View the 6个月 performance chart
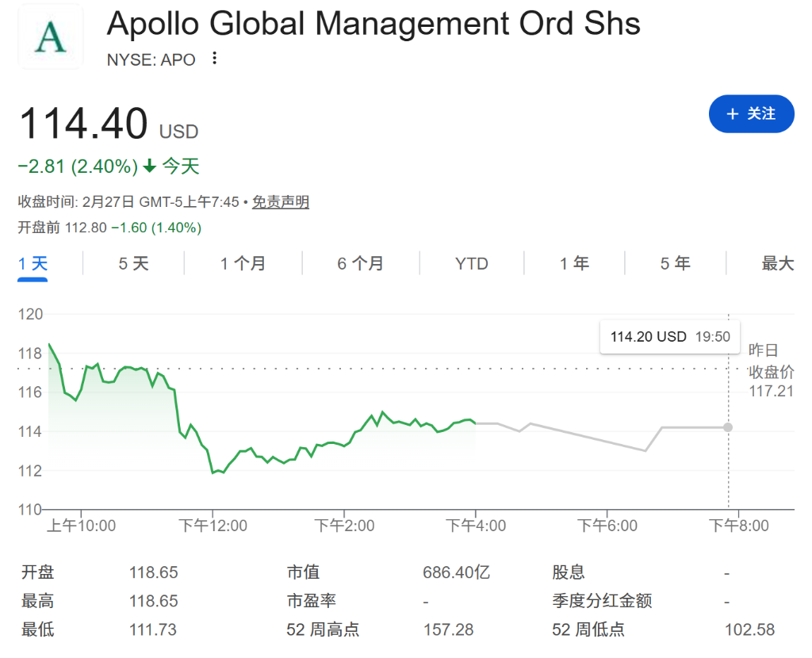 coord(359,262)
